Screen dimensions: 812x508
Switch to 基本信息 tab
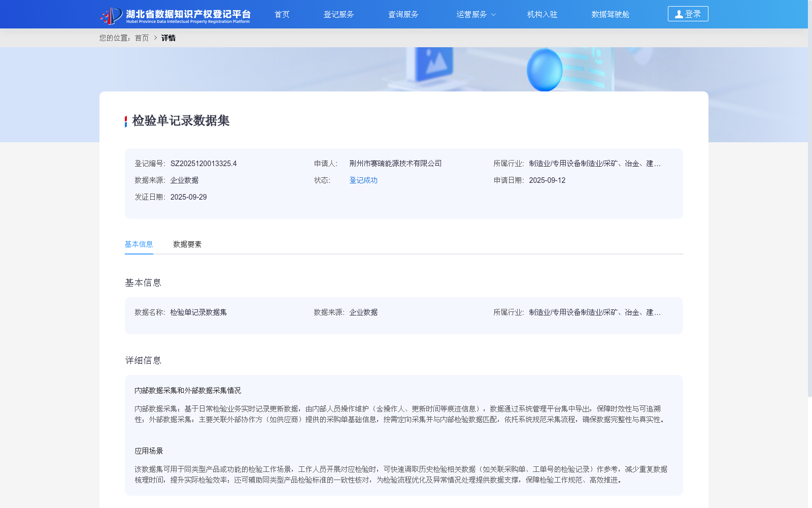pos(139,244)
